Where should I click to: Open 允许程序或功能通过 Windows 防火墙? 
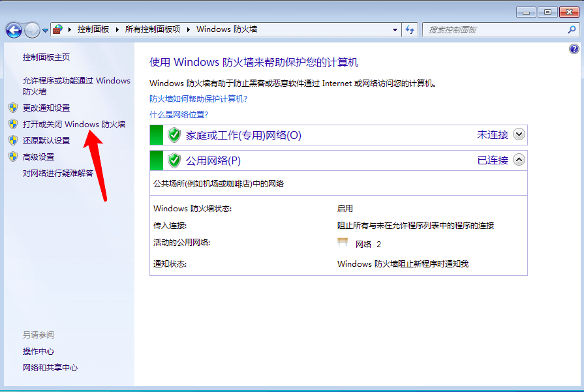(76, 86)
